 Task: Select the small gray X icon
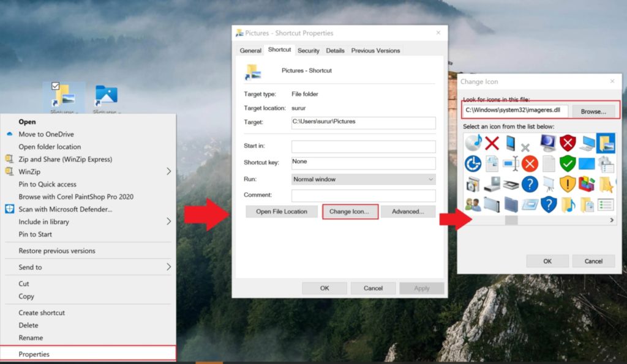[525, 147]
